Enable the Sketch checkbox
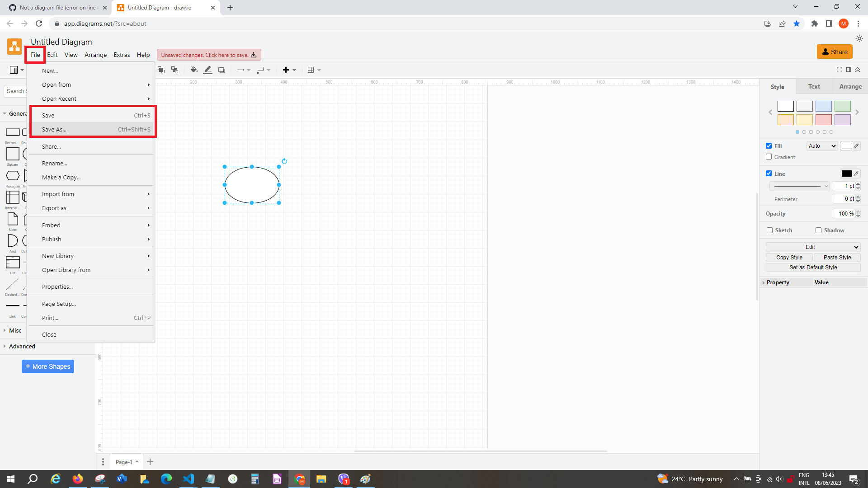This screenshot has width=868, height=488. point(769,230)
